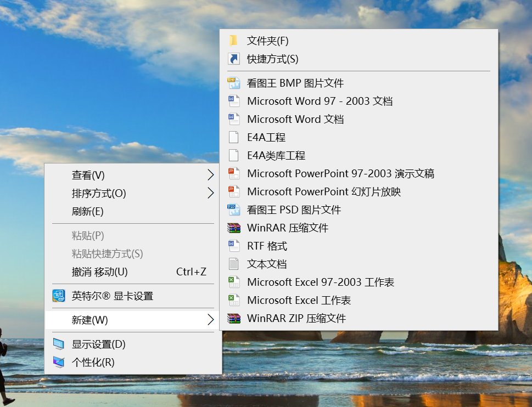Click the WinRAR icon beside WinRAR ZIP 压缩文件
Screen dimensions: 532x407
pyautogui.click(x=234, y=318)
